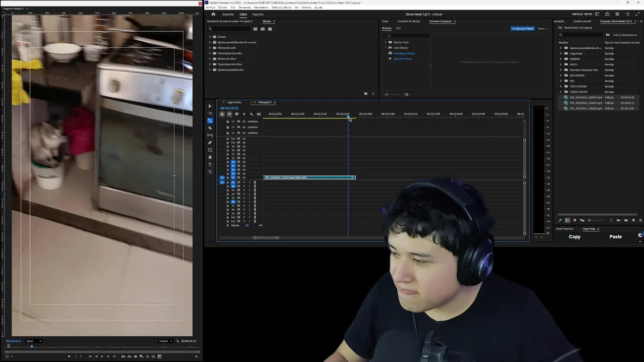
Task: Expand Efectos de audio folder
Action: click(210, 48)
